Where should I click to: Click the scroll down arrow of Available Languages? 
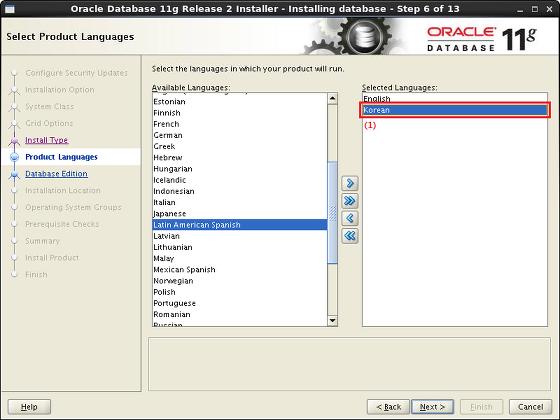pos(332,320)
